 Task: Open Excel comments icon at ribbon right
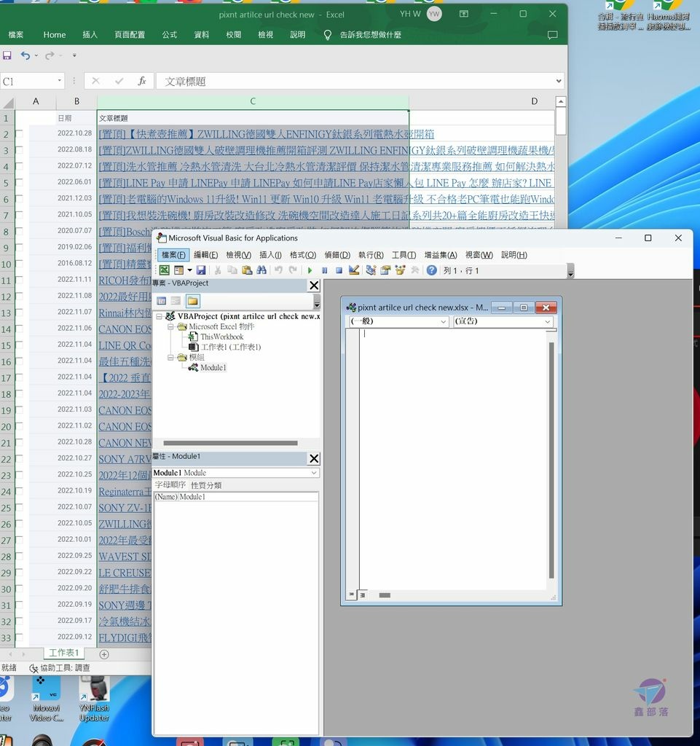point(553,35)
